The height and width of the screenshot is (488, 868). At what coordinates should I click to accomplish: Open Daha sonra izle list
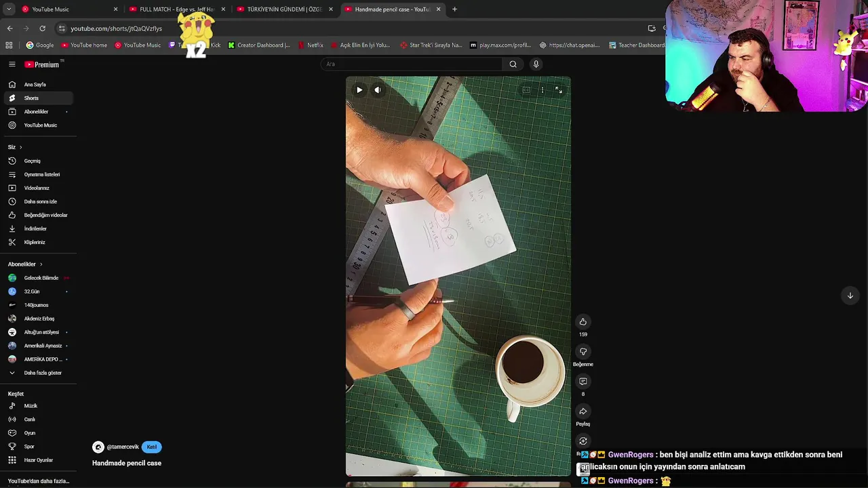[38, 202]
